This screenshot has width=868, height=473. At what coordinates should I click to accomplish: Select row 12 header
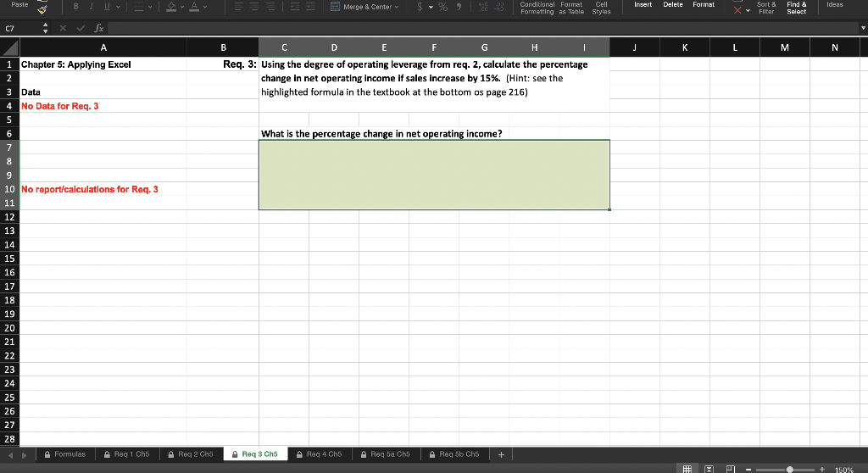(9, 217)
